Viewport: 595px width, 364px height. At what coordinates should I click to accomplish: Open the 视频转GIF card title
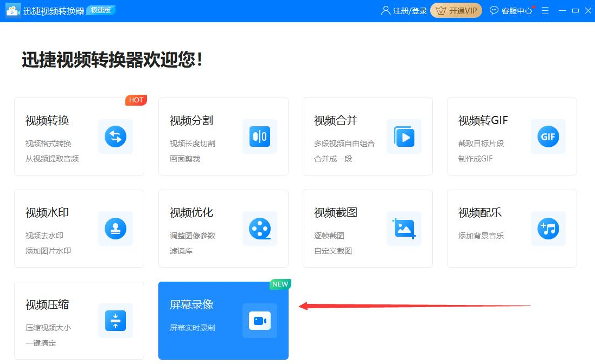(x=483, y=120)
